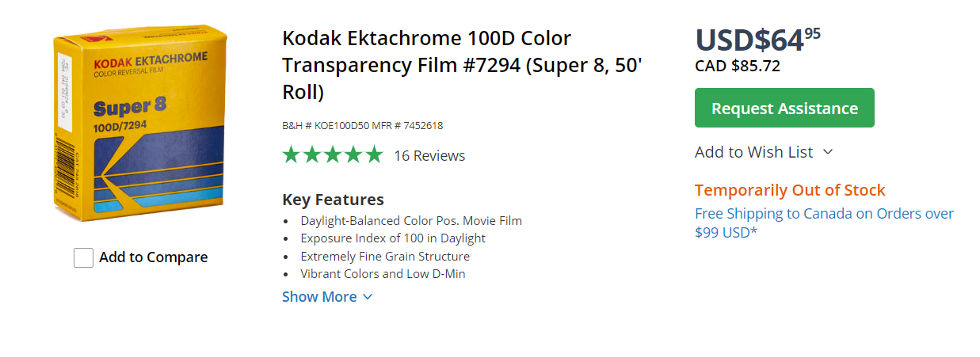Click the Add to Compare label text

tap(154, 257)
